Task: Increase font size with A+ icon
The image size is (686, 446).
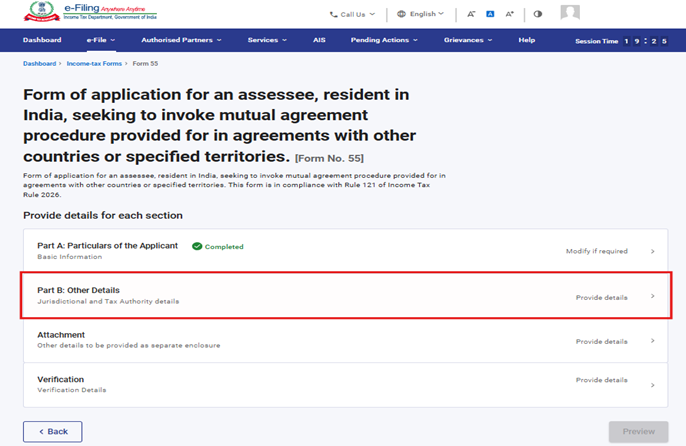Action: (509, 14)
